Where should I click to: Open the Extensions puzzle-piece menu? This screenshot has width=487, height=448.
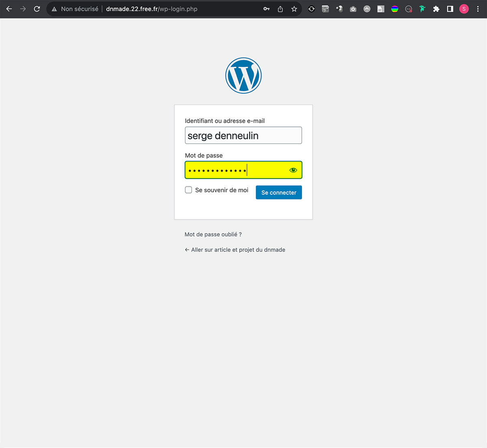pyautogui.click(x=436, y=9)
